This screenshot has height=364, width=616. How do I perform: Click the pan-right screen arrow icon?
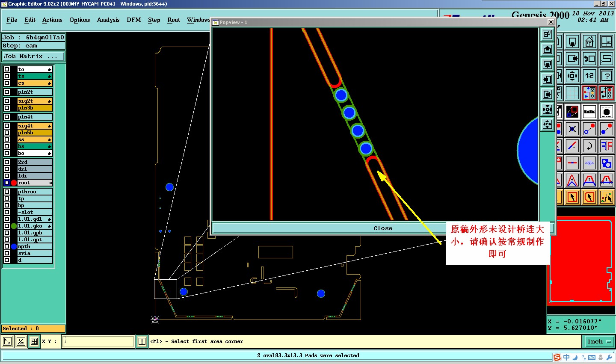coord(572,59)
